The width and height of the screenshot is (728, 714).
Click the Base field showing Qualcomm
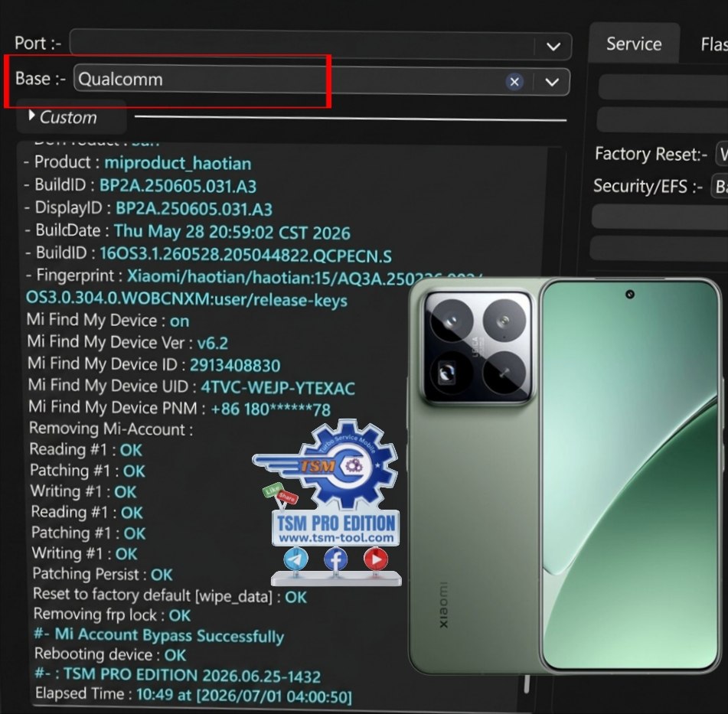(x=322, y=81)
